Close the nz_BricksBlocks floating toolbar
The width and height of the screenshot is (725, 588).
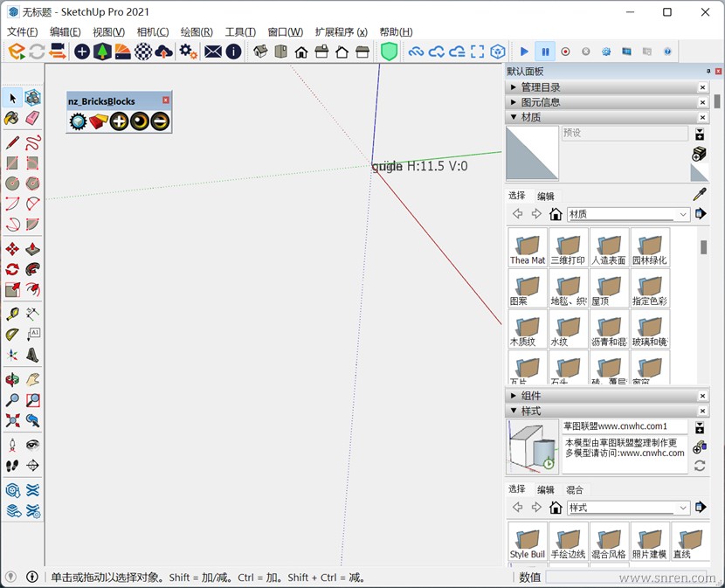(x=166, y=100)
